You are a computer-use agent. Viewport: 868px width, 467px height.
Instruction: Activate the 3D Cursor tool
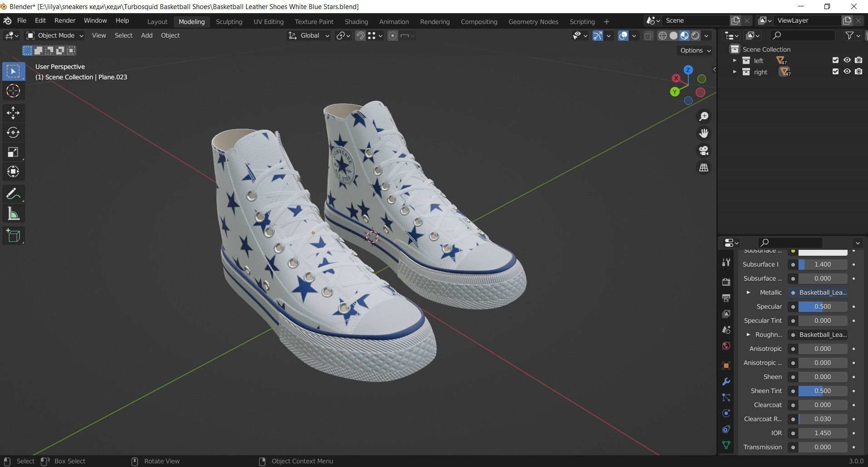[x=13, y=91]
